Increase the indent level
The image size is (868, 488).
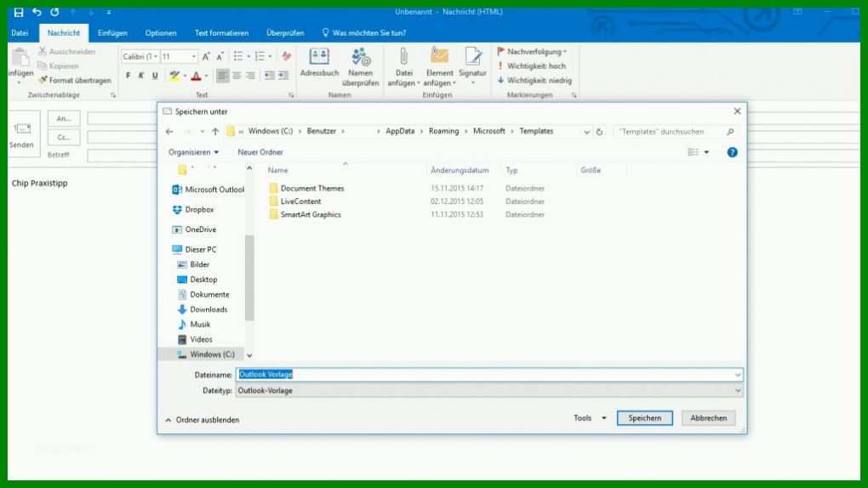tap(283, 76)
